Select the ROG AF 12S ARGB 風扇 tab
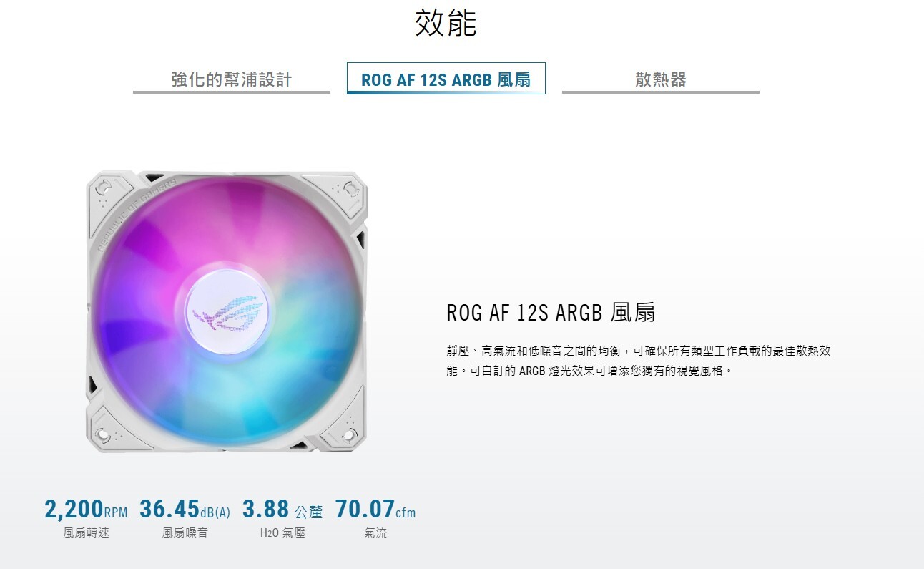The height and width of the screenshot is (569, 924). [446, 79]
